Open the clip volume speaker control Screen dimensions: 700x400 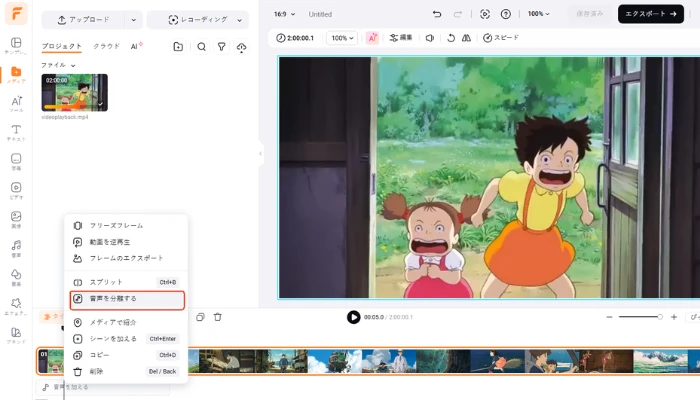point(430,38)
